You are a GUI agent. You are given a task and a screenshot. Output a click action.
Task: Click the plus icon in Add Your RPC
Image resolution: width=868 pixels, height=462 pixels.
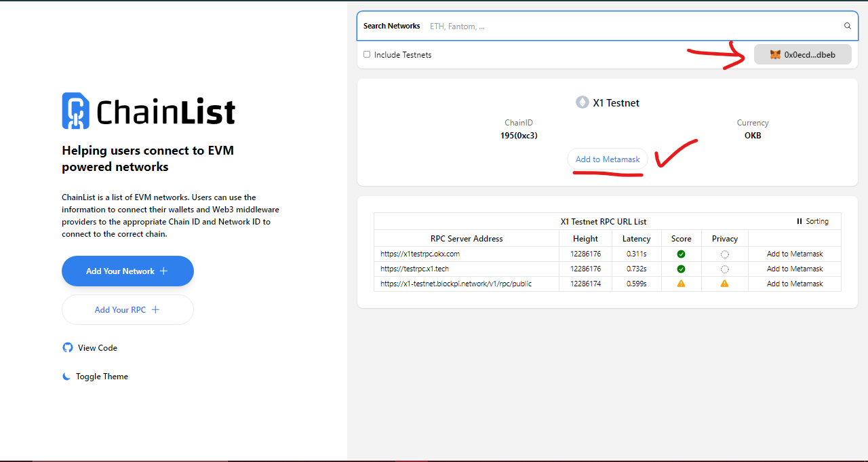(155, 310)
